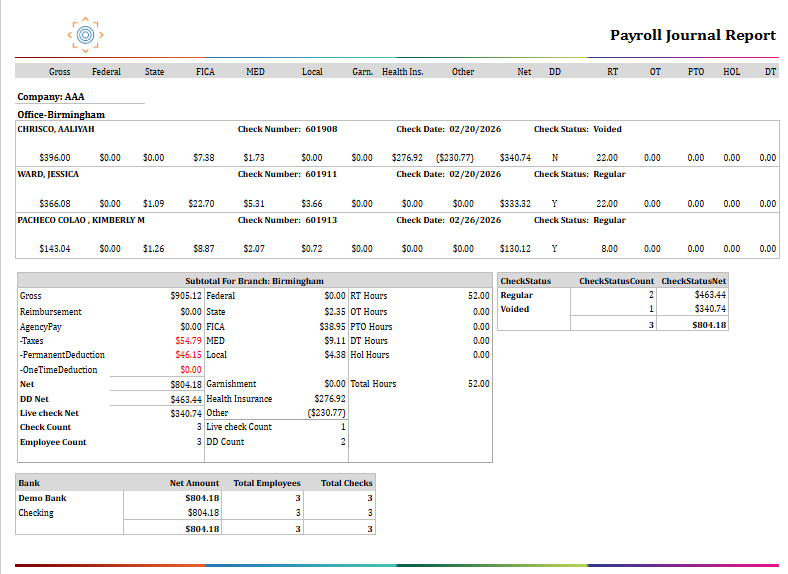Click the CheckStatusNet column header
The height and width of the screenshot is (574, 788).
694,281
